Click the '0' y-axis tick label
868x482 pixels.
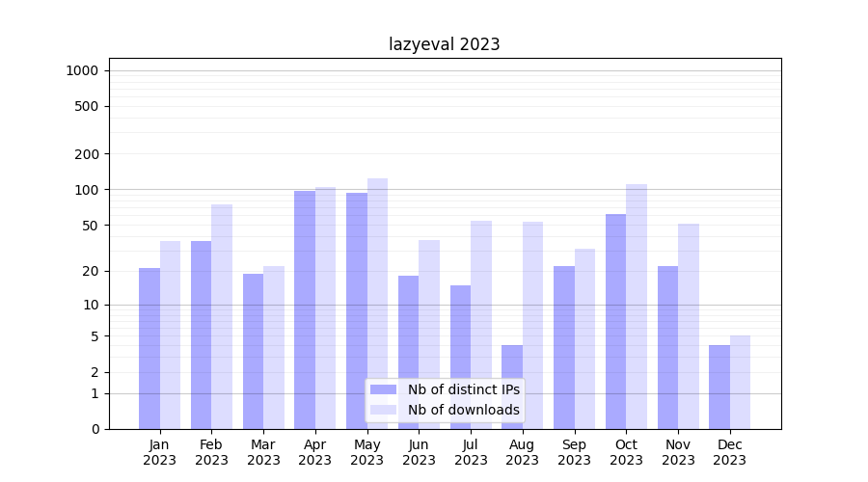tap(95, 429)
